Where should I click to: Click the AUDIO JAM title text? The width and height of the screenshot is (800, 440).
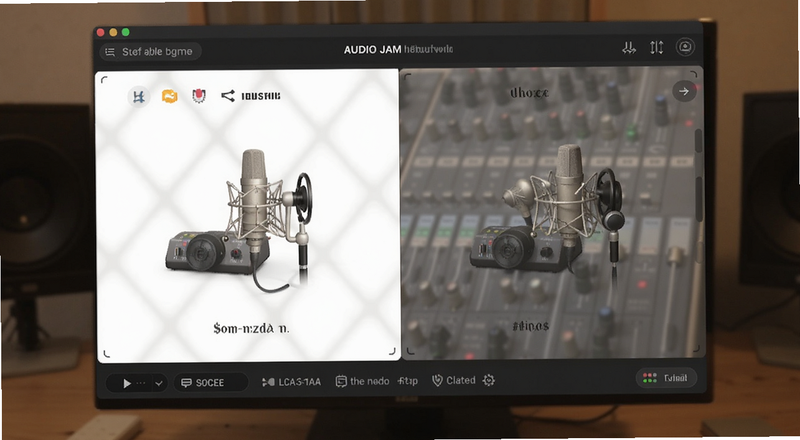(372, 50)
